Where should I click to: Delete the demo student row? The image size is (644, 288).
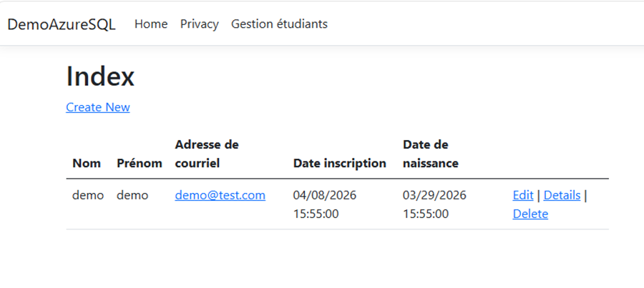[x=530, y=214]
